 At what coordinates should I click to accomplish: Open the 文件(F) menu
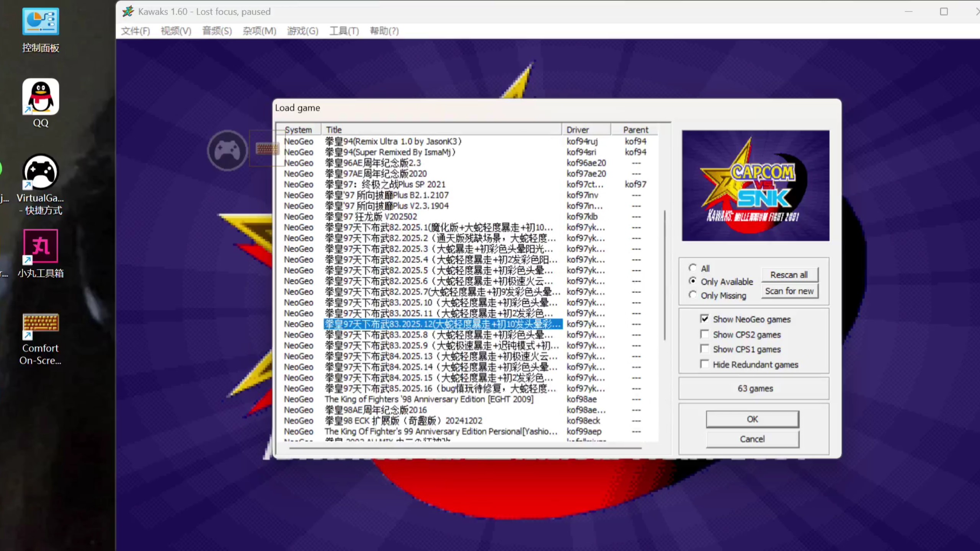[x=135, y=31]
